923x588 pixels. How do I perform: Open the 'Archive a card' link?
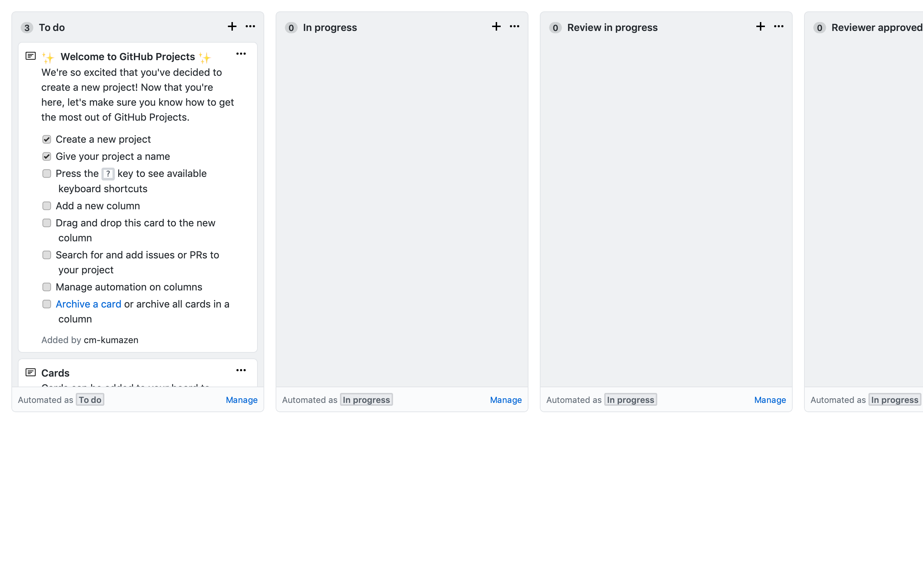pyautogui.click(x=89, y=304)
